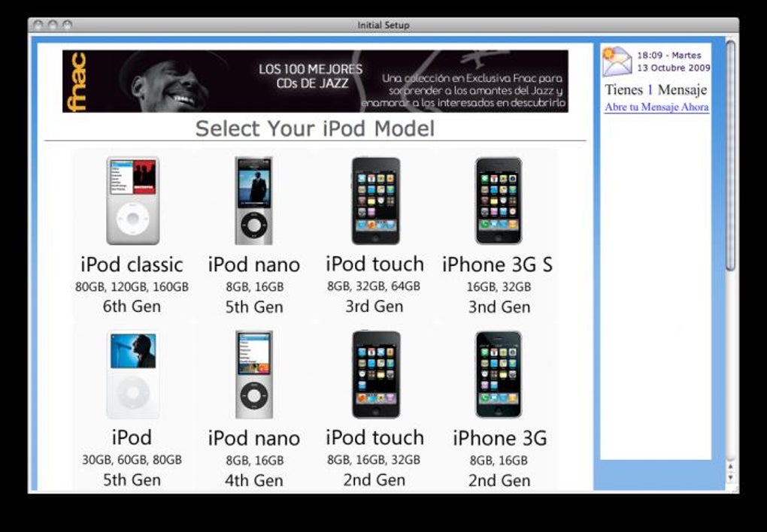Image resolution: width=767 pixels, height=532 pixels.
Task: Choose the iPod nano 5th Gen picture
Action: point(254,201)
